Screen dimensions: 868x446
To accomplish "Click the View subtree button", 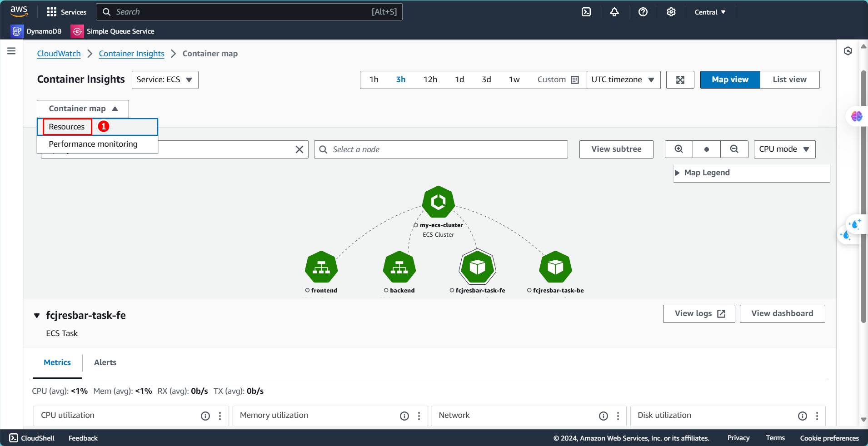I will (616, 149).
